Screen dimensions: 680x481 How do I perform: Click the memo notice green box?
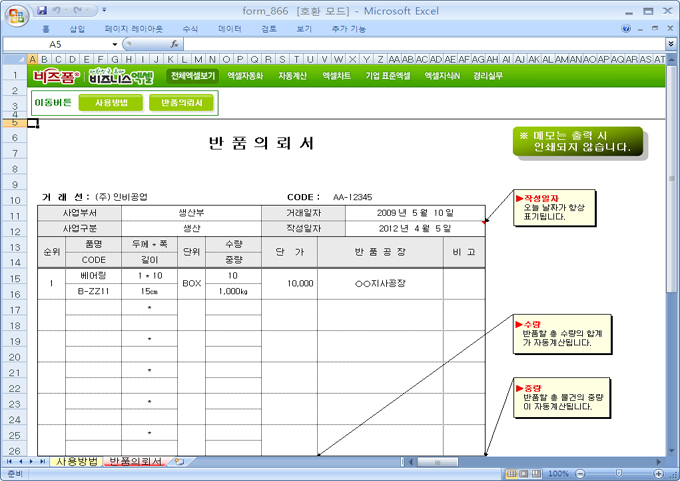point(578,141)
